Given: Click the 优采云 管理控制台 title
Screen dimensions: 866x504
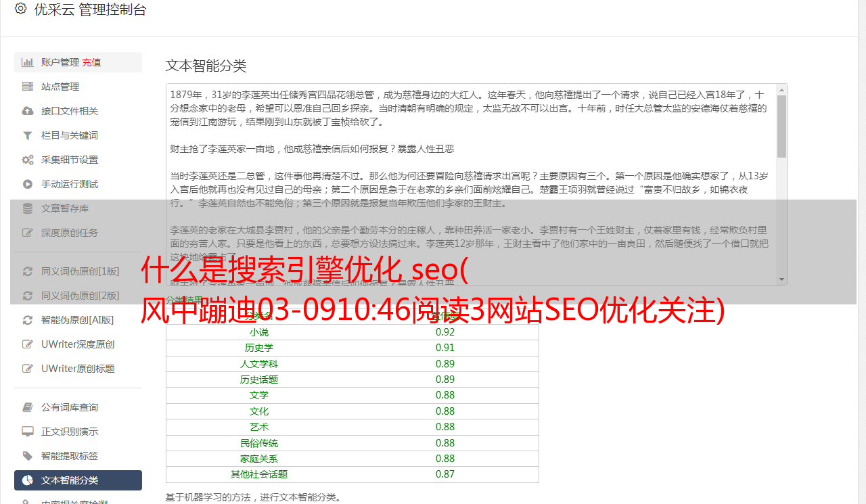Looking at the screenshot, I should [90, 9].
